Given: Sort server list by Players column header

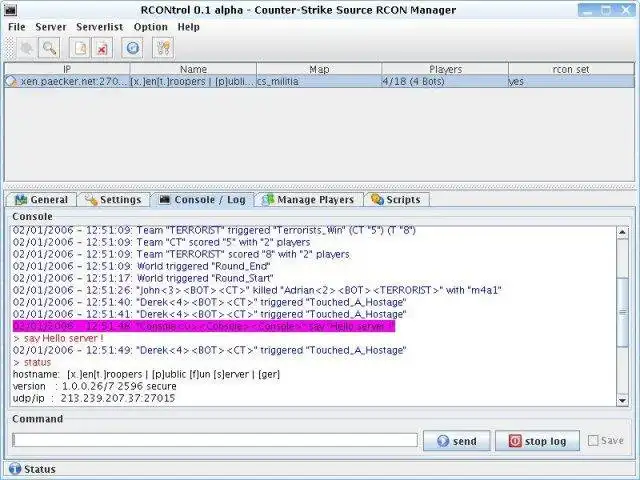Looking at the screenshot, I should (x=445, y=69).
